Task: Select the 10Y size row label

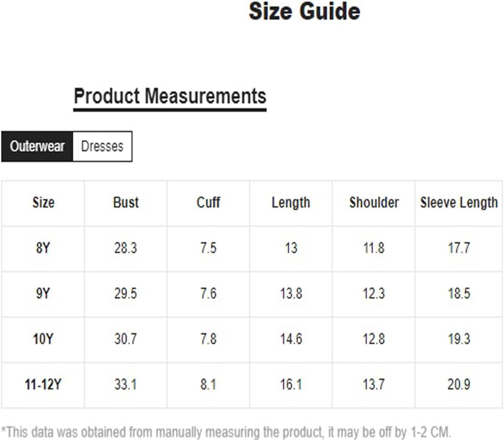Action: [43, 339]
